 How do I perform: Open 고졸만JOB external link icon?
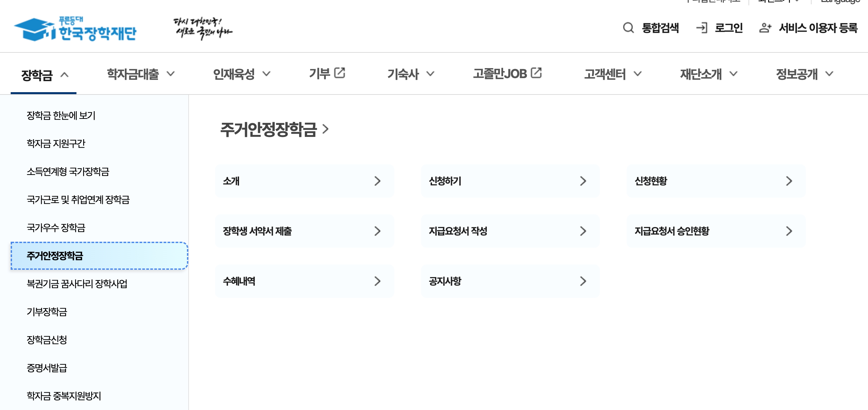(536, 73)
